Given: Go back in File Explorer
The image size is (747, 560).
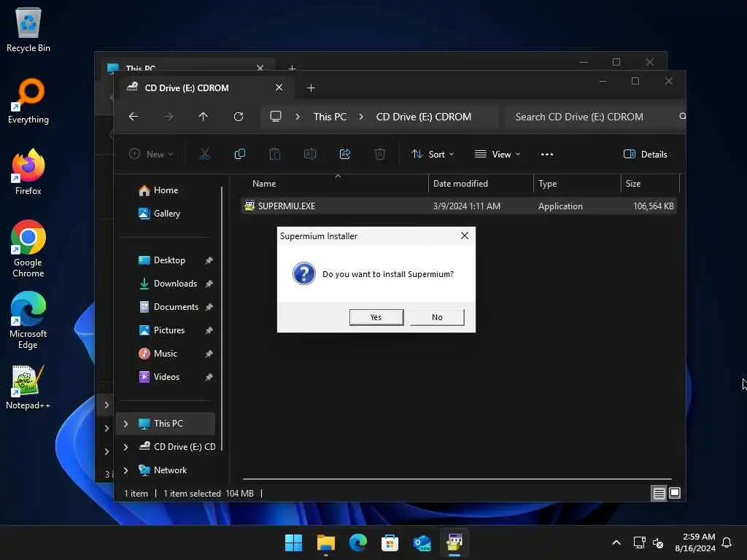Looking at the screenshot, I should [x=133, y=117].
